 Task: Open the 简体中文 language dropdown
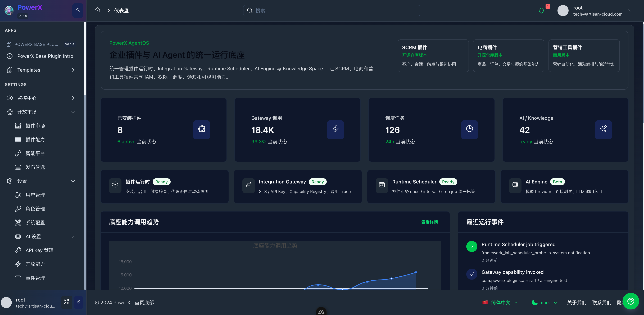point(500,303)
